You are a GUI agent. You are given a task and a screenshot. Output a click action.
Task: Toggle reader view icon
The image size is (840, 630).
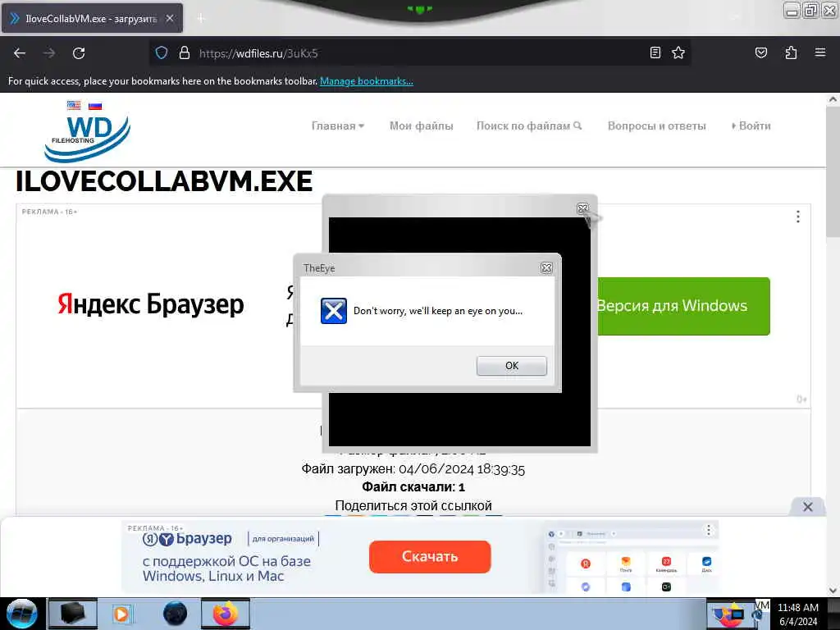(x=655, y=52)
